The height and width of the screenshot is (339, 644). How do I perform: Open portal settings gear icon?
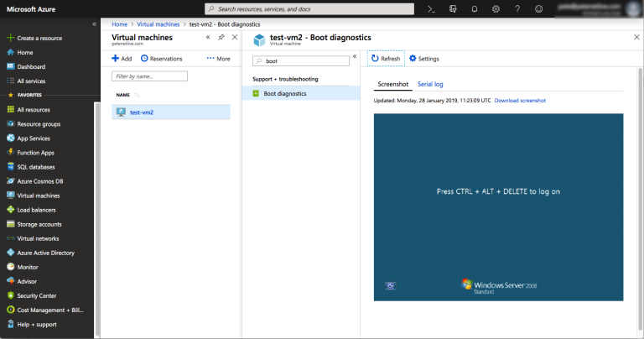(496, 9)
